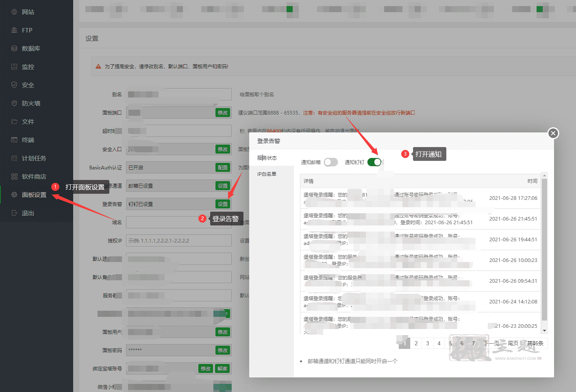576x392 pixels.
Task: Click the 计划任务 calendar icon
Action: [x=14, y=158]
